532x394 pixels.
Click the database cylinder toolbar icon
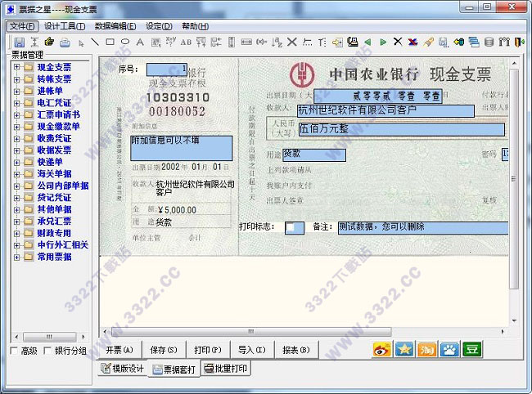(489, 42)
